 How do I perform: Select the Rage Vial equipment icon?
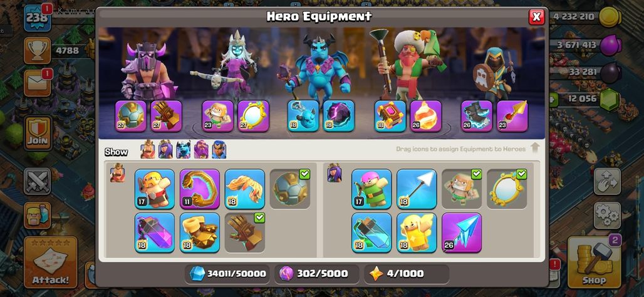155,232
